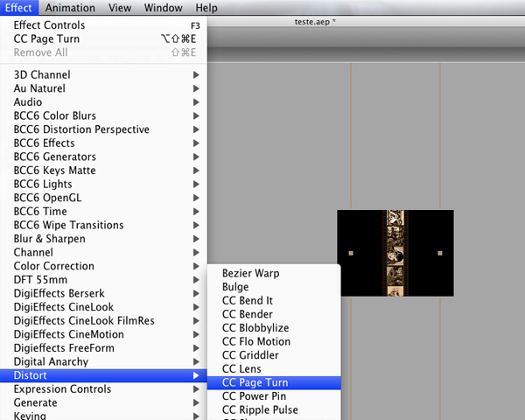
Task: Open the Window menu
Action: click(x=163, y=8)
